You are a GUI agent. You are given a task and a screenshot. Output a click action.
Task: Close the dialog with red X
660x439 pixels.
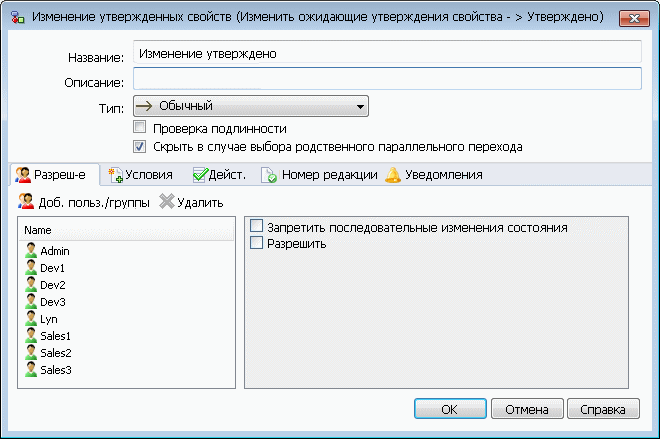pos(634,18)
